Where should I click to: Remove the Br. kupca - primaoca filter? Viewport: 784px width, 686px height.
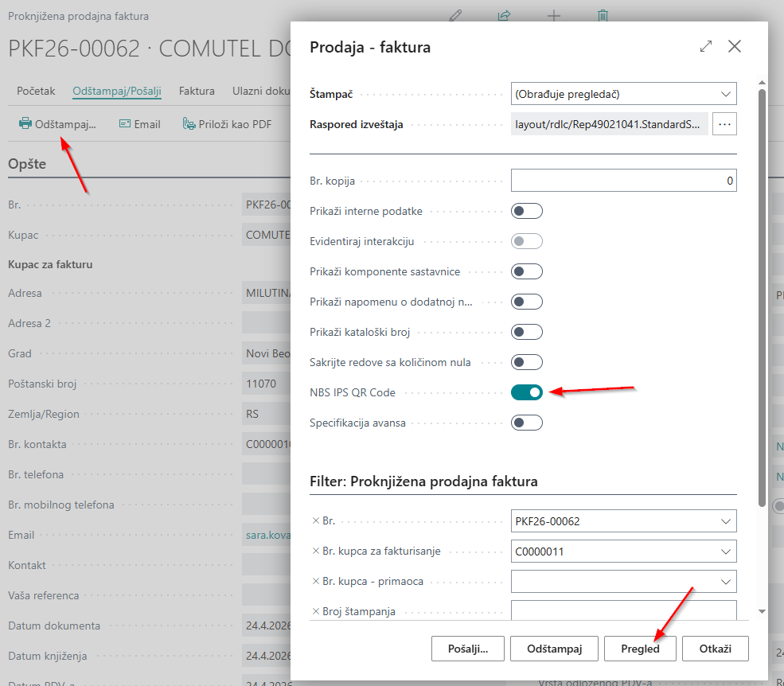(315, 581)
